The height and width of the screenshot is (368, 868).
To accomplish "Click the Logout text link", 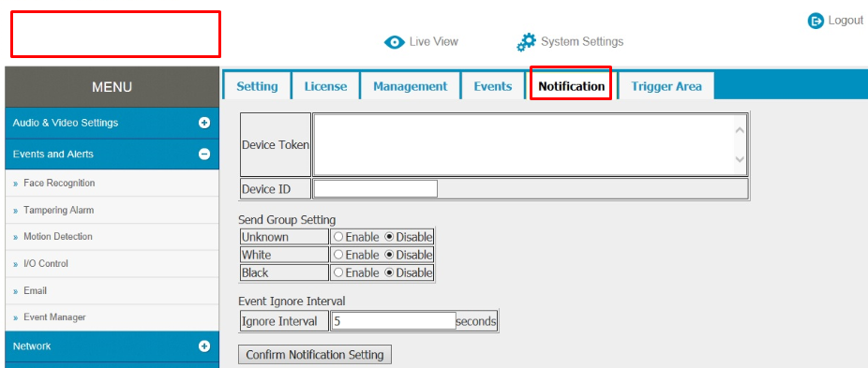I will [x=846, y=21].
